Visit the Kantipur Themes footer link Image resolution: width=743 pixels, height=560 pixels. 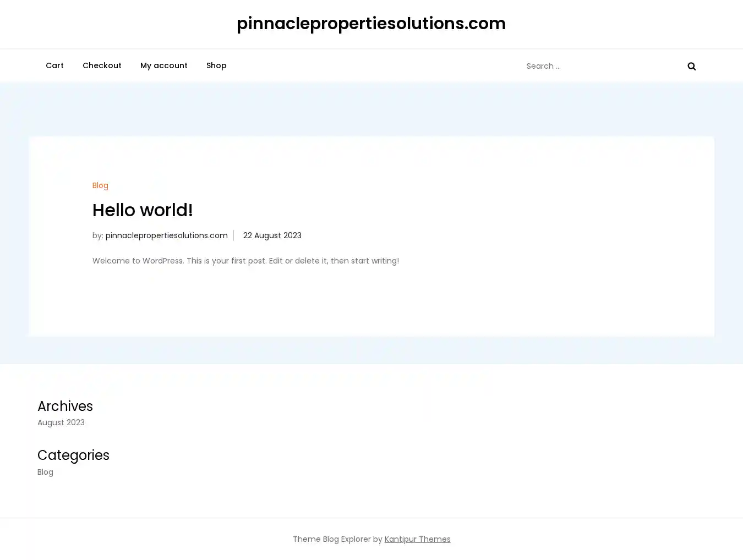click(x=417, y=539)
